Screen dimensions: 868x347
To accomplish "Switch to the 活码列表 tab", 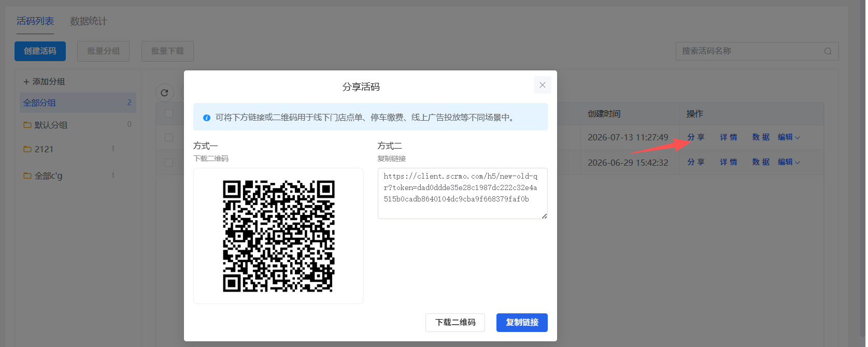I will 35,21.
